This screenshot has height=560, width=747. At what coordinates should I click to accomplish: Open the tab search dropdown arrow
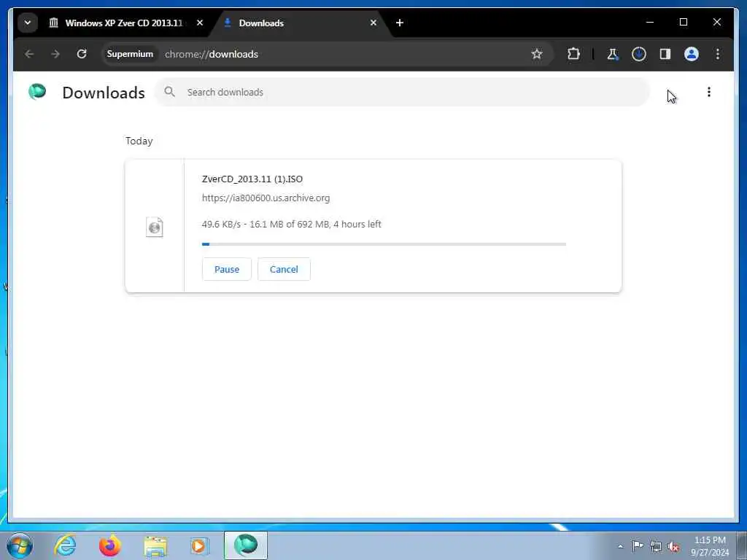coord(28,23)
